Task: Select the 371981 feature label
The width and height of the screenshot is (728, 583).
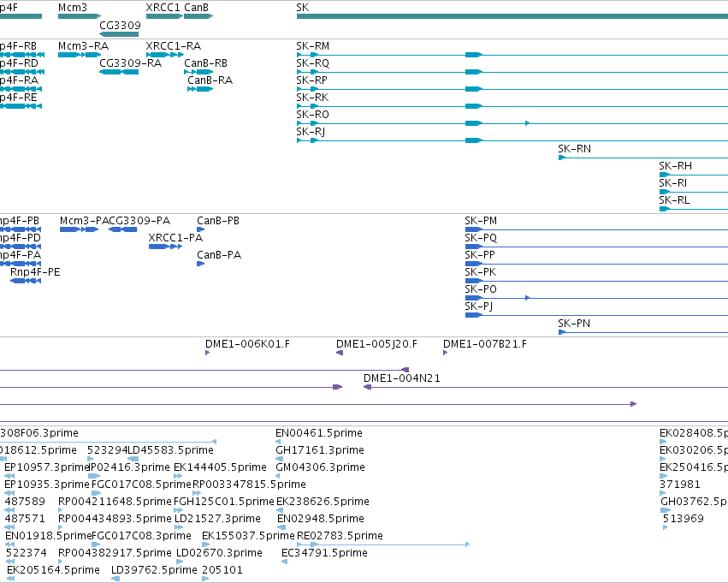Action: click(680, 485)
